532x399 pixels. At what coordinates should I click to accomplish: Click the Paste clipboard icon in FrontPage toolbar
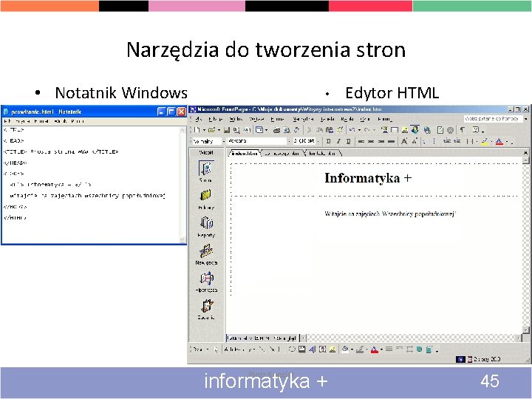click(329, 130)
